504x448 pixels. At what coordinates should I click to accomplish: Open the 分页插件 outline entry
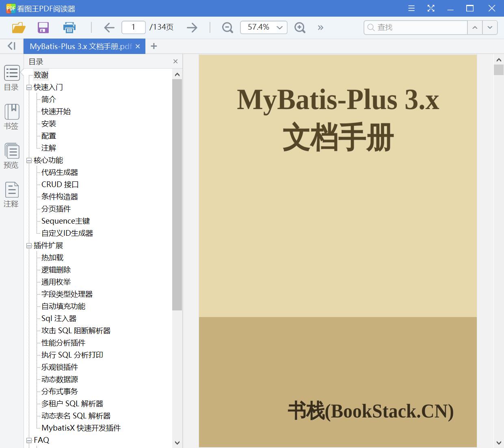pyautogui.click(x=56, y=209)
